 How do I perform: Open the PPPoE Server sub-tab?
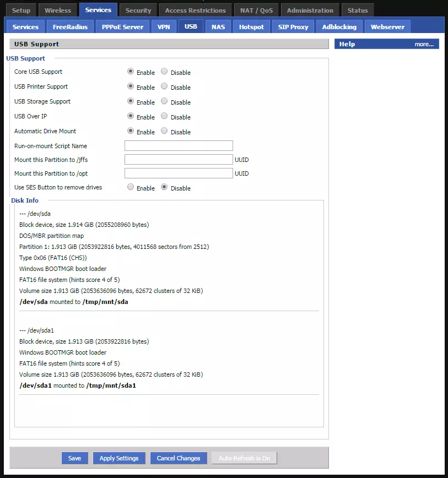point(122,26)
